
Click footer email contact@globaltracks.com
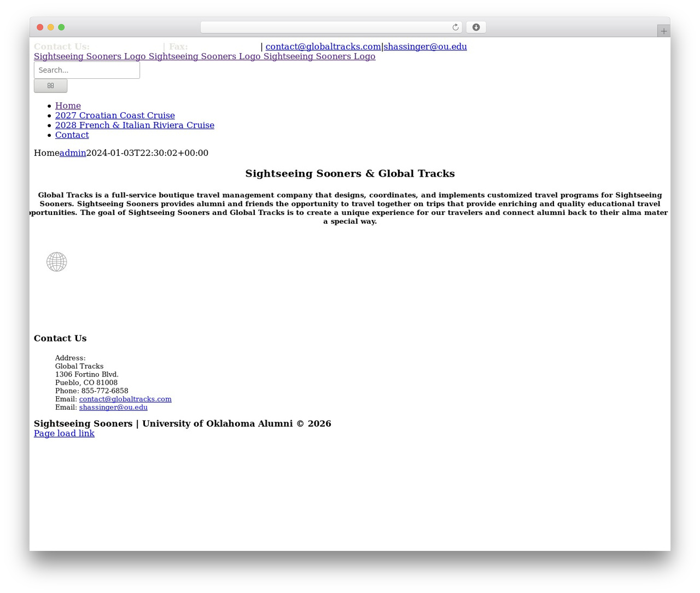(125, 399)
